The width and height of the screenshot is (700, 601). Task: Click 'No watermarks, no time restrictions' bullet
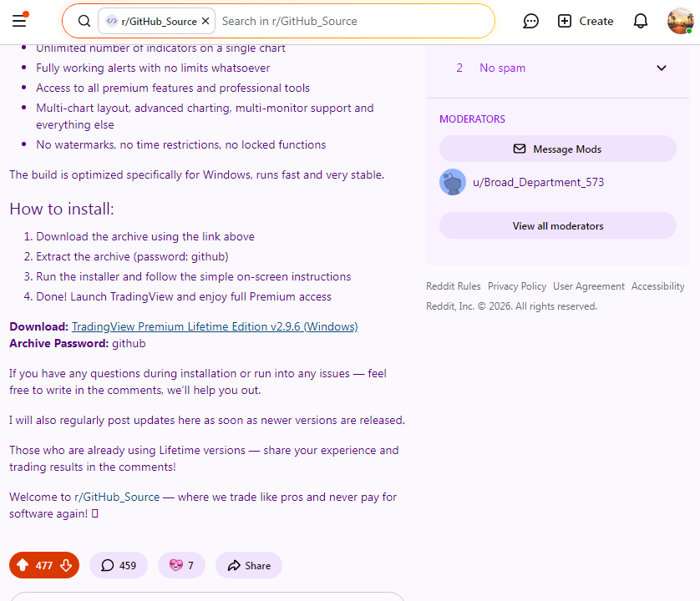180,144
